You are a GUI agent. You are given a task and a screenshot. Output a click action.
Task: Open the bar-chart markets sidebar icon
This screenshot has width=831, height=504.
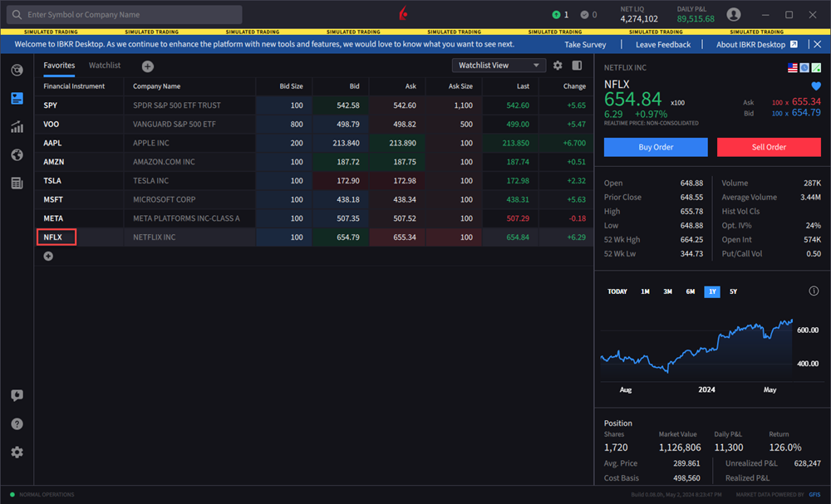click(17, 126)
